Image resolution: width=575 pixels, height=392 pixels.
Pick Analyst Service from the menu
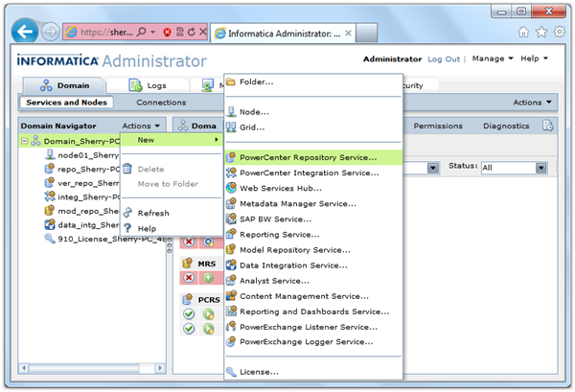tap(313, 281)
